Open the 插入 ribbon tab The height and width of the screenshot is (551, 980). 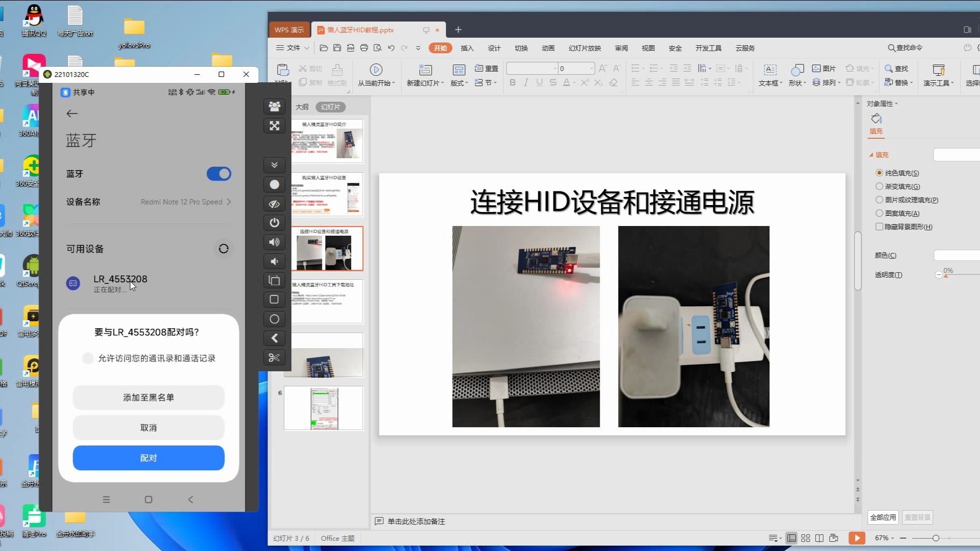pos(467,48)
